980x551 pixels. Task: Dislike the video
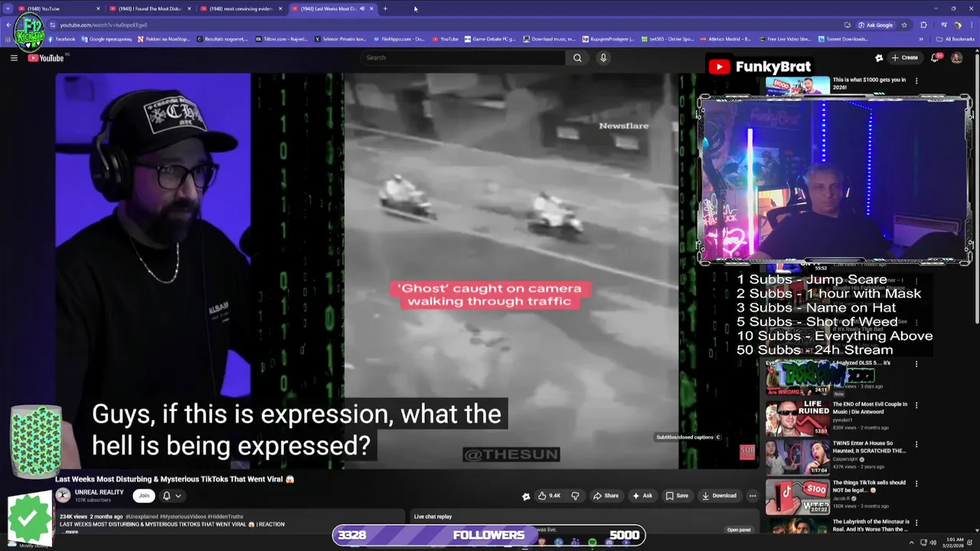tap(576, 495)
